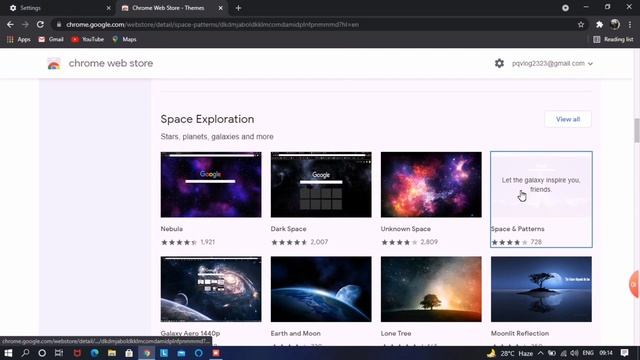Click the ENG language indicator
This screenshot has width=640, height=360.
[588, 353]
